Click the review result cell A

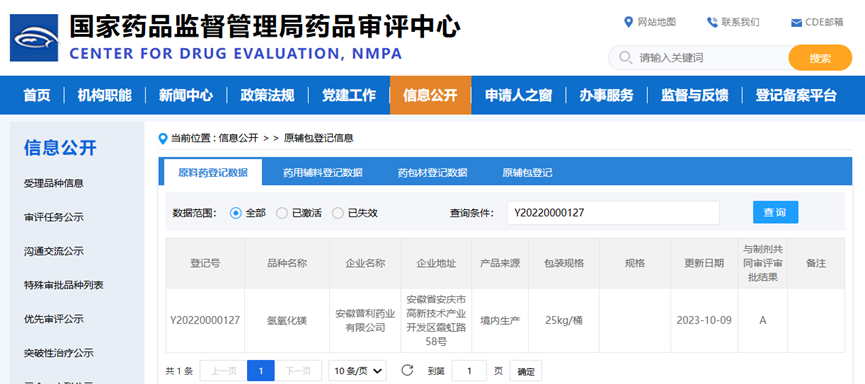762,320
